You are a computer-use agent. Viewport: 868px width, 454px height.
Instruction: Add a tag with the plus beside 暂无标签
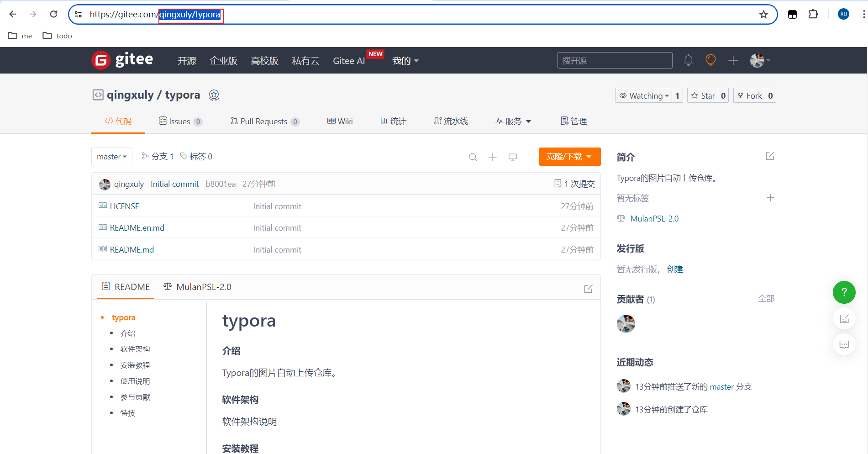(770, 198)
